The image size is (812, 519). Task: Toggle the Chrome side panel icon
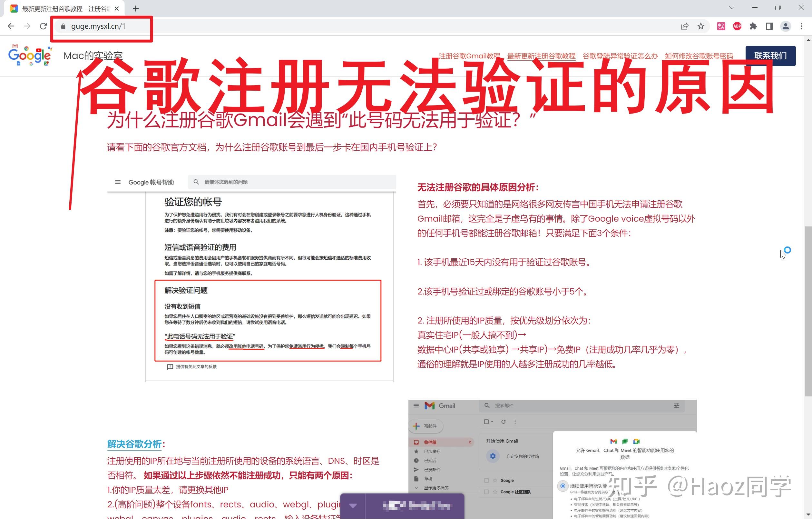click(769, 26)
